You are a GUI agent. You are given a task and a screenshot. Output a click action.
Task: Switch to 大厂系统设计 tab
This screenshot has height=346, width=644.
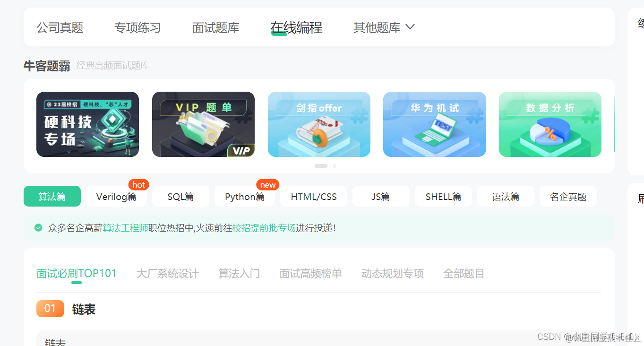167,273
